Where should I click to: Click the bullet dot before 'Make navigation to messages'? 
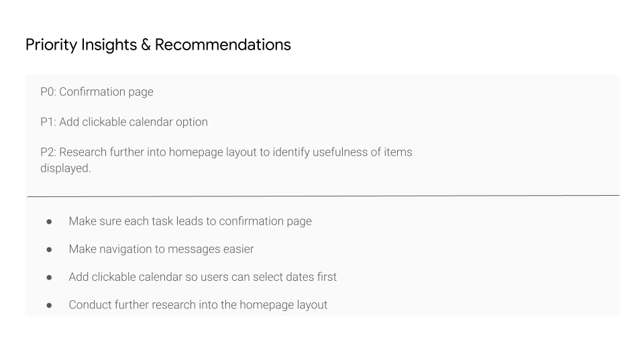tap(49, 249)
